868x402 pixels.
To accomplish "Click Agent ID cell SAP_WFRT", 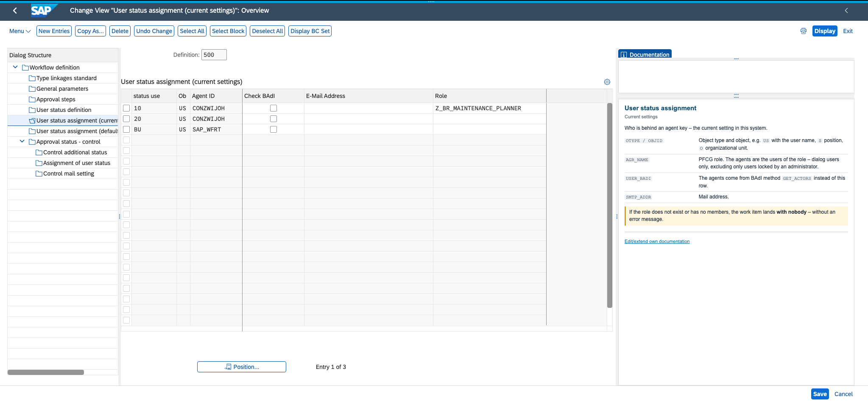I will coord(216,129).
